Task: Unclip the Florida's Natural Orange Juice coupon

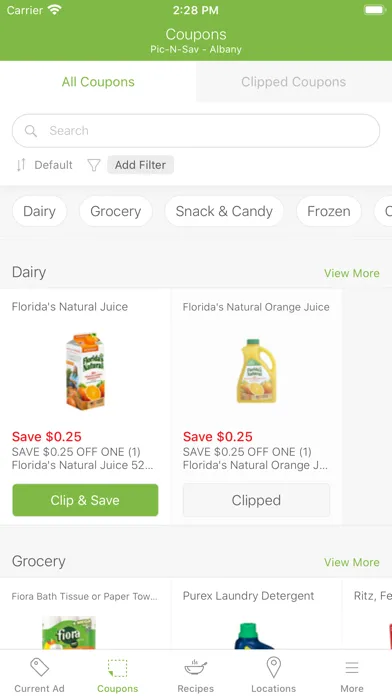Action: pyautogui.click(x=256, y=500)
